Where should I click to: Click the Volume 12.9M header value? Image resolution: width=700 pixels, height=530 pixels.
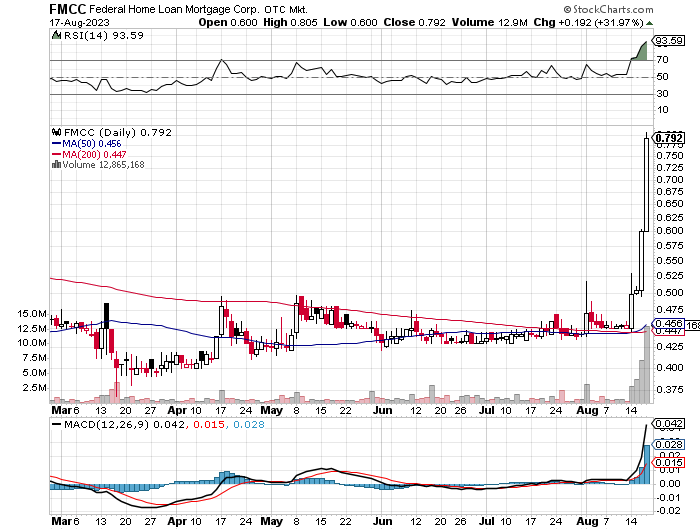[x=489, y=22]
